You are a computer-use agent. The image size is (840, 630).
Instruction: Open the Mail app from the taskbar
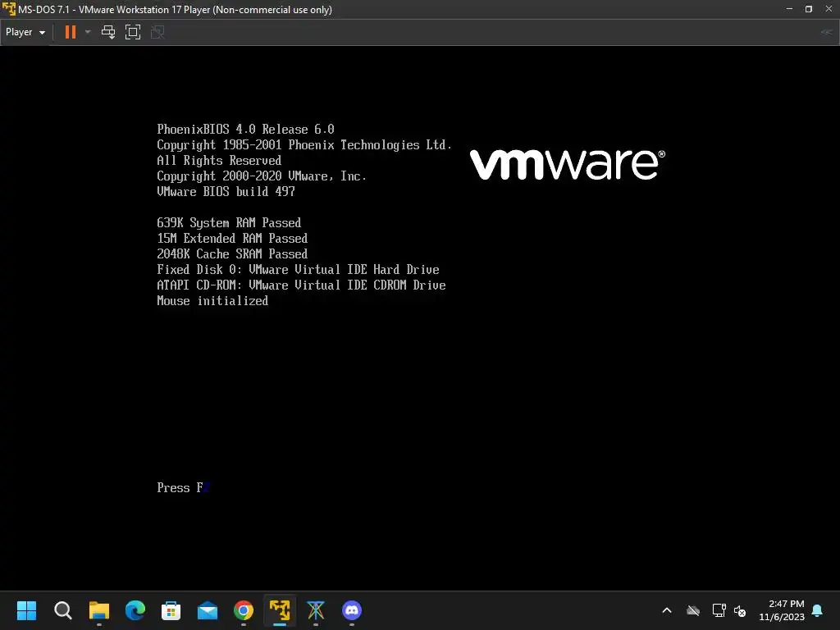208,610
